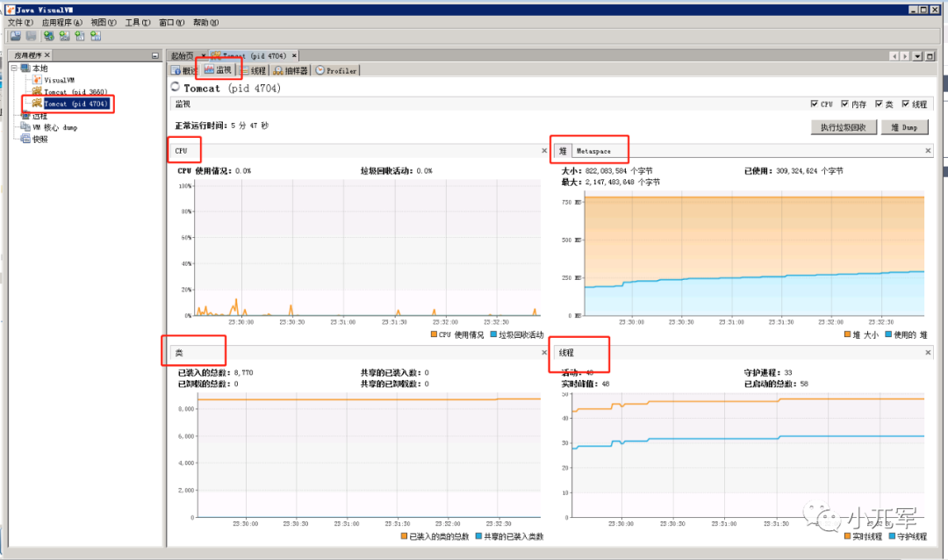This screenshot has width=948, height=560.
Task: Click the orange 堆 大小 legend swatch
Action: [848, 334]
